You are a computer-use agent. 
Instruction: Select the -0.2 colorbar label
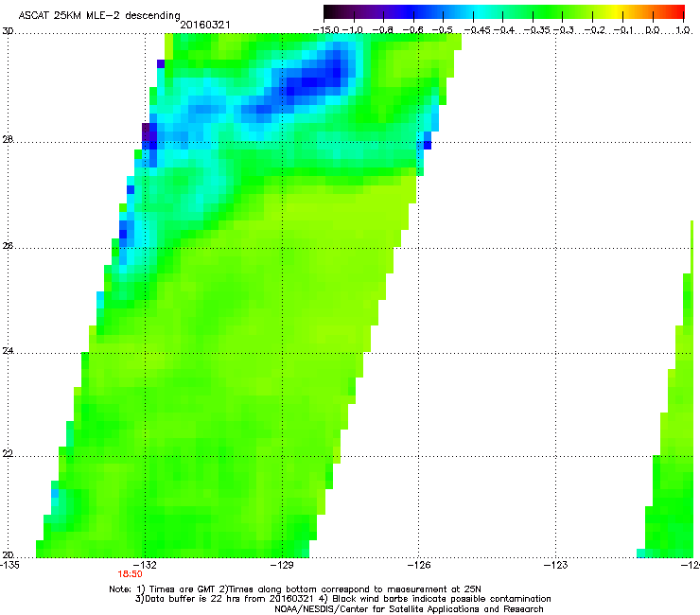point(595,30)
